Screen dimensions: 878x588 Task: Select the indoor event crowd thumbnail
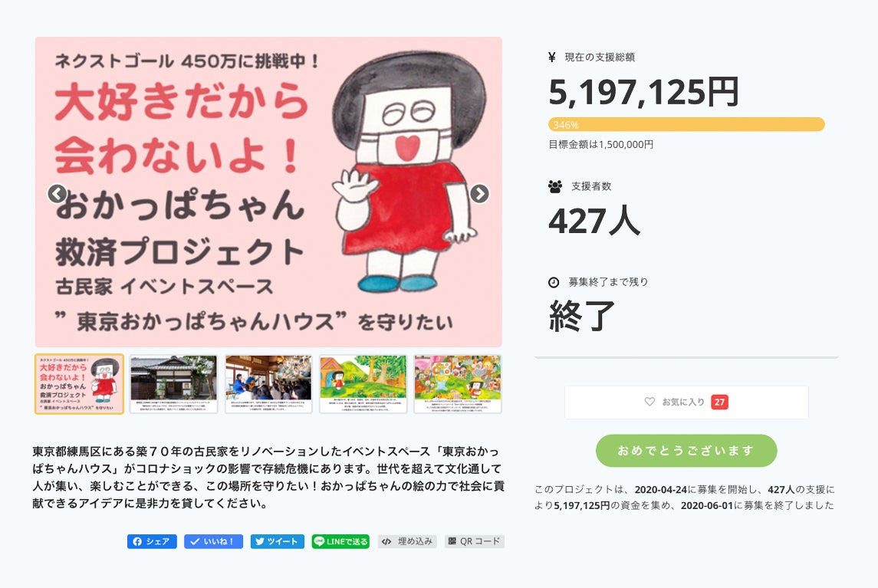[268, 384]
